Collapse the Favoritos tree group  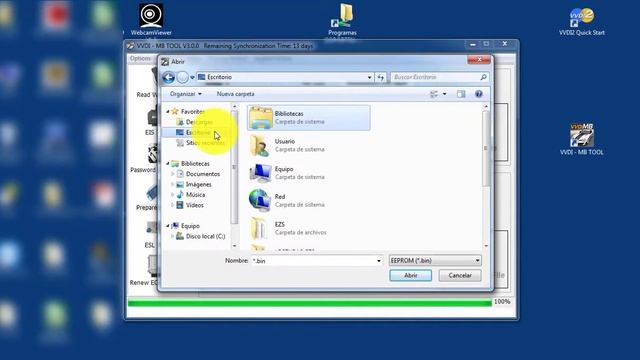(x=168, y=111)
